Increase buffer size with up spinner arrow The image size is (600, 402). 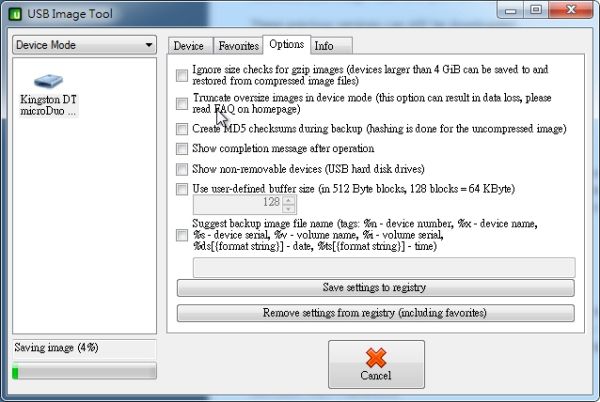pos(289,200)
